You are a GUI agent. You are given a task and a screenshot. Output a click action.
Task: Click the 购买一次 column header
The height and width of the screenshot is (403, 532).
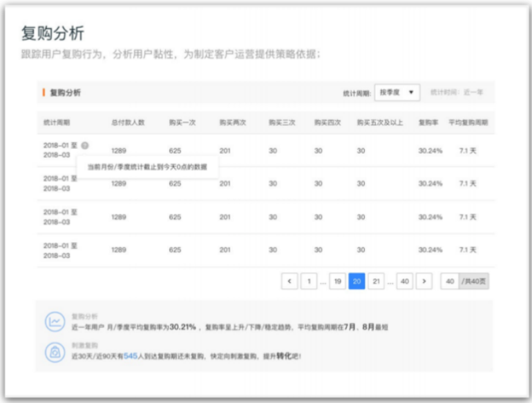click(x=182, y=122)
